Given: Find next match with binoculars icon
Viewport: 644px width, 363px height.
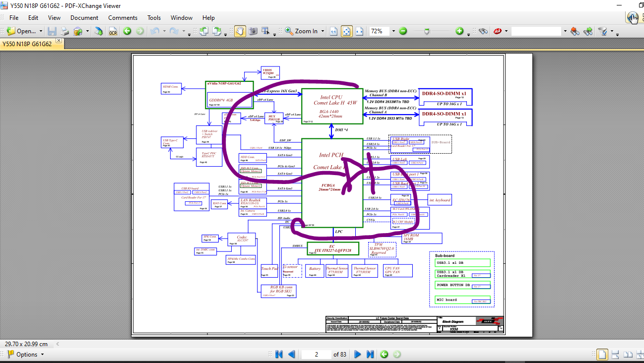Looking at the screenshot, I should coord(588,31).
